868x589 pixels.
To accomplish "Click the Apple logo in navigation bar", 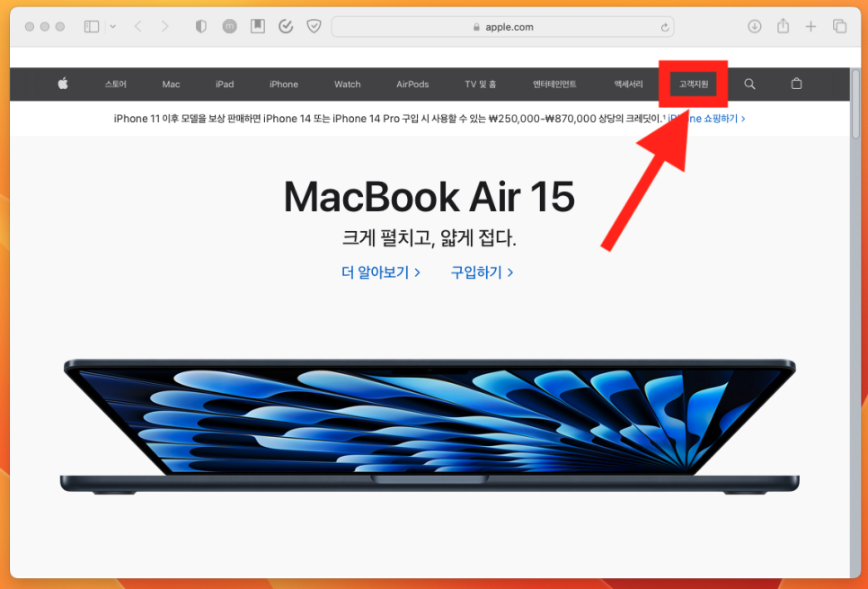I will [63, 84].
